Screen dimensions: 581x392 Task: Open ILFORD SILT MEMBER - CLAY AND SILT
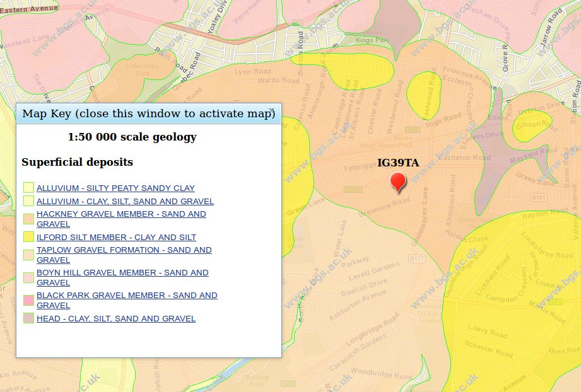(x=116, y=237)
